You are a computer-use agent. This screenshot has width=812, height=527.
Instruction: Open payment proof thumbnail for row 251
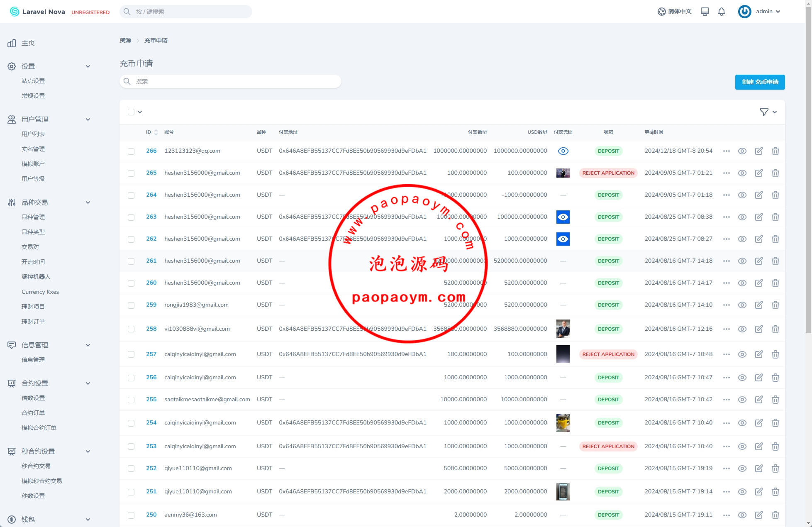pos(563,492)
